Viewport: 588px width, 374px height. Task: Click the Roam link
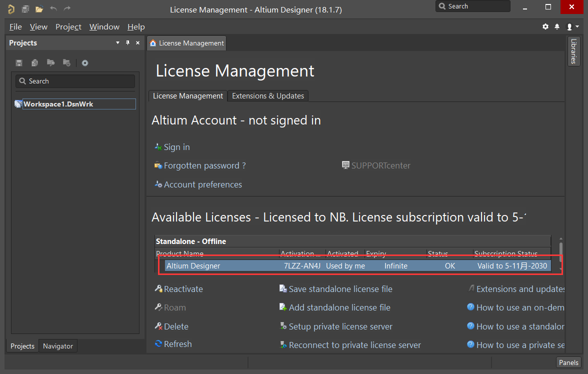point(175,307)
